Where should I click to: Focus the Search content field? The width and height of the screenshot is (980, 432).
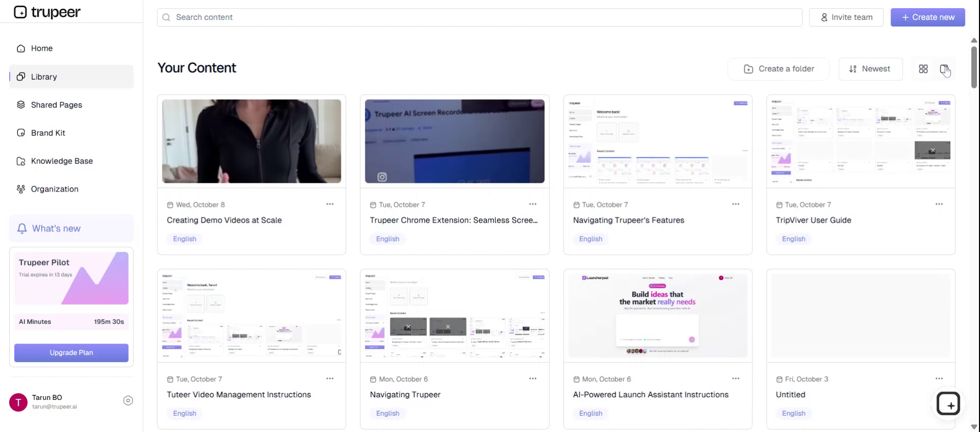pyautogui.click(x=479, y=17)
